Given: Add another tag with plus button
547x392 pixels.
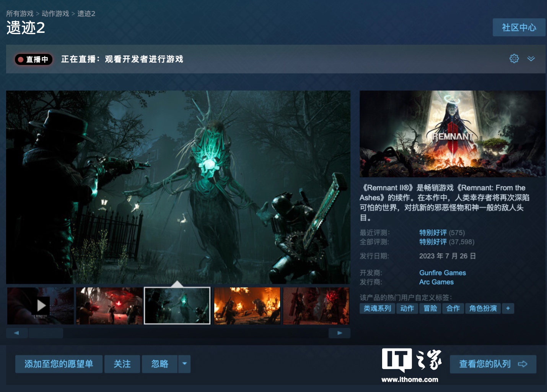Looking at the screenshot, I should click(x=508, y=308).
